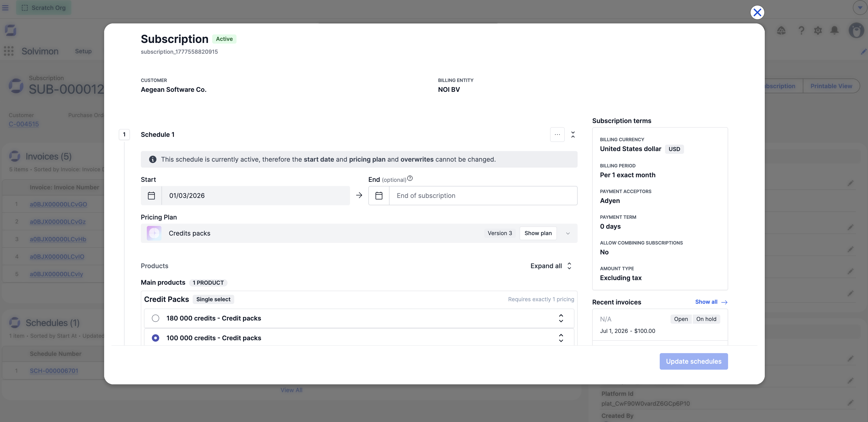The width and height of the screenshot is (868, 422).
Task: Collapse the Schedule 1 section
Action: tap(573, 135)
